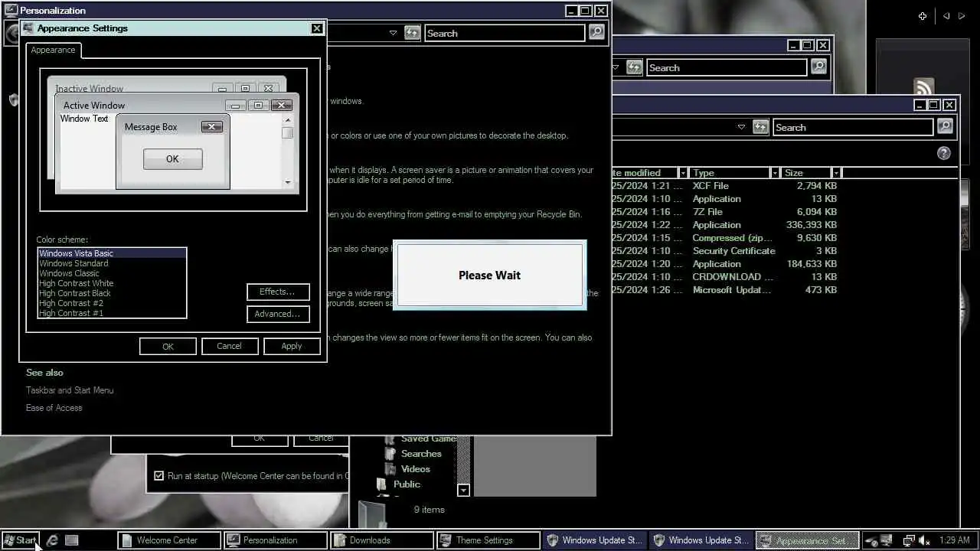Screen dimensions: 980x551
Task: Click the Effects... button
Action: (278, 292)
